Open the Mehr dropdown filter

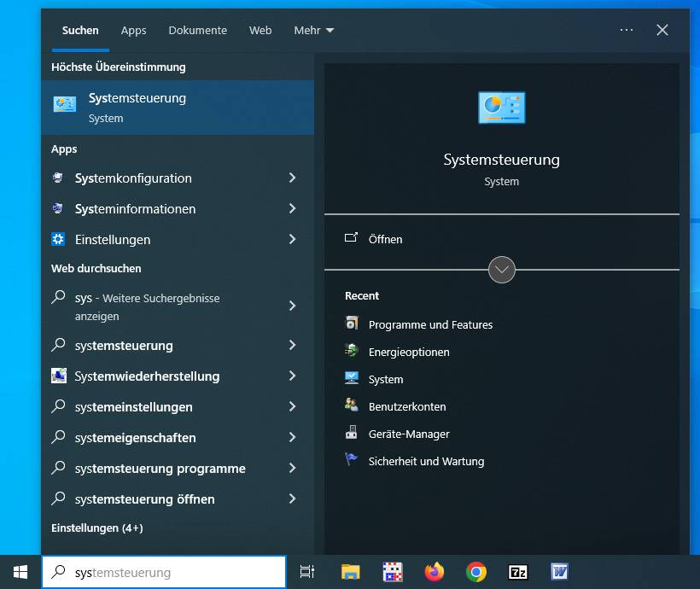click(313, 30)
